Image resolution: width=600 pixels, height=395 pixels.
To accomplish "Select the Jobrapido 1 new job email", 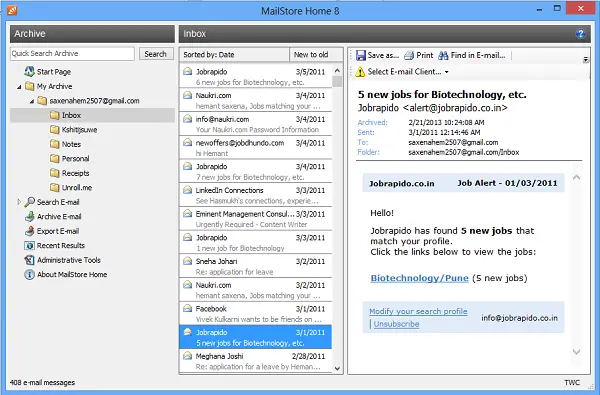I will [256, 243].
